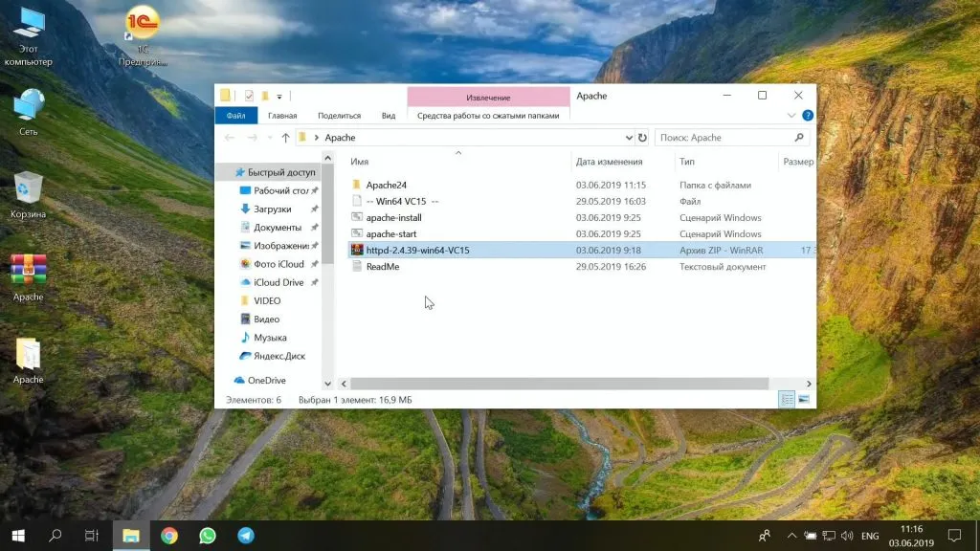Open the Файл menu
The width and height of the screenshot is (980, 551).
(235, 116)
